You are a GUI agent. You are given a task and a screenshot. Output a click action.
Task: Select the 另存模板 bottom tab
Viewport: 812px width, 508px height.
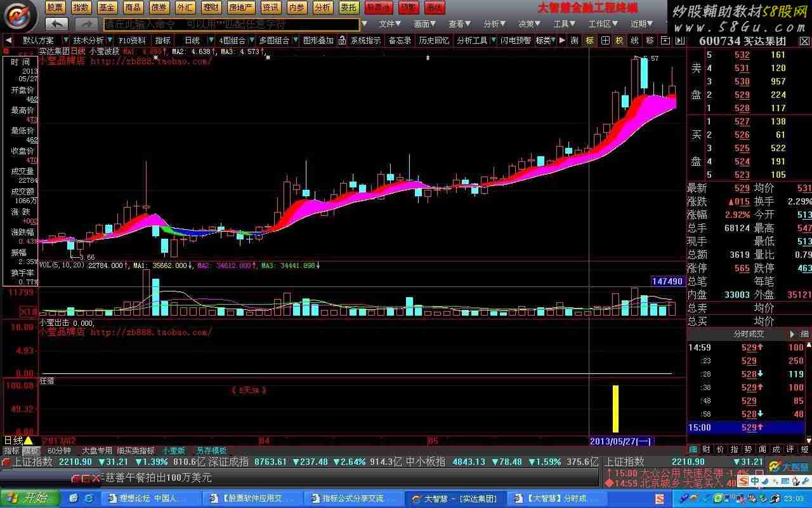[x=211, y=450]
